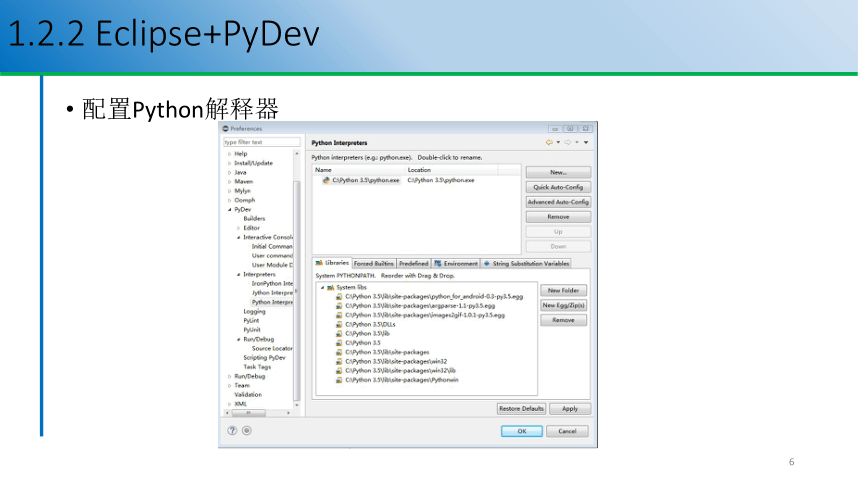Confirm with the OK button

point(522,431)
